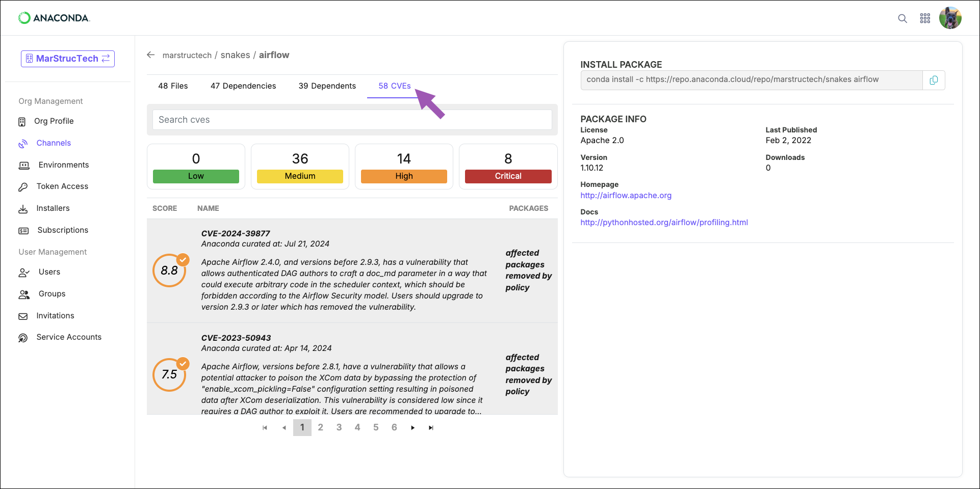Switch to the 47 Dependencies tab

[x=243, y=86]
